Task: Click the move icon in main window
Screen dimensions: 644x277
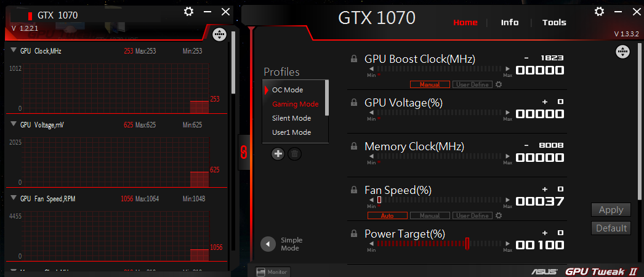Action: coord(622,52)
